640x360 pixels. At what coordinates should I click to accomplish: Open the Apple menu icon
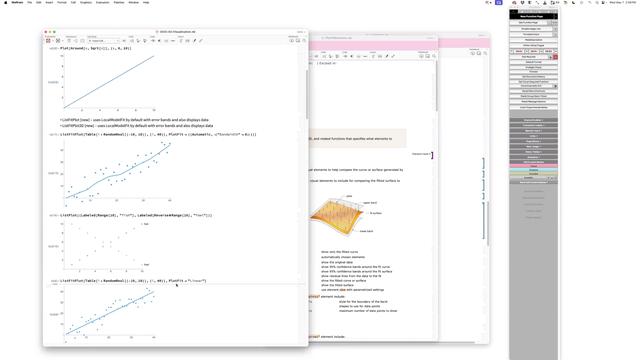(6, 2)
